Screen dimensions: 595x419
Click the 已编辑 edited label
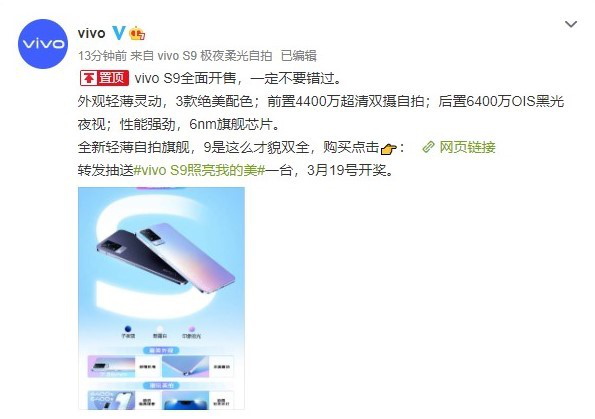click(x=299, y=56)
